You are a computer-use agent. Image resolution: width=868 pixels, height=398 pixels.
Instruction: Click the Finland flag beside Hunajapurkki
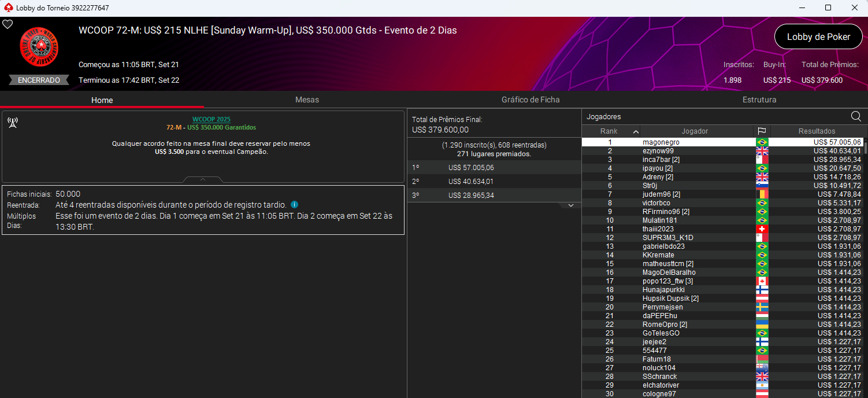762,290
